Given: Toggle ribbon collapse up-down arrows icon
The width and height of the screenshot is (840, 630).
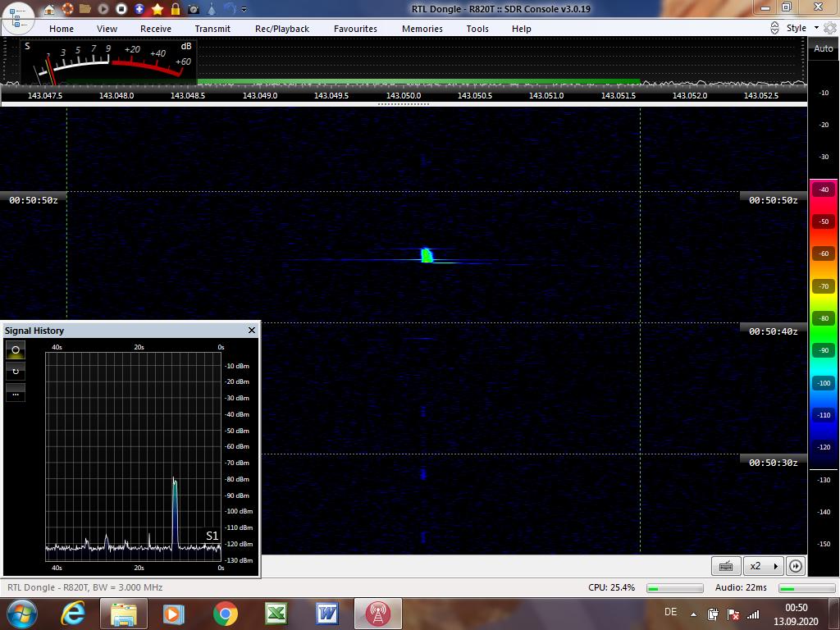Looking at the screenshot, I should (774, 28).
